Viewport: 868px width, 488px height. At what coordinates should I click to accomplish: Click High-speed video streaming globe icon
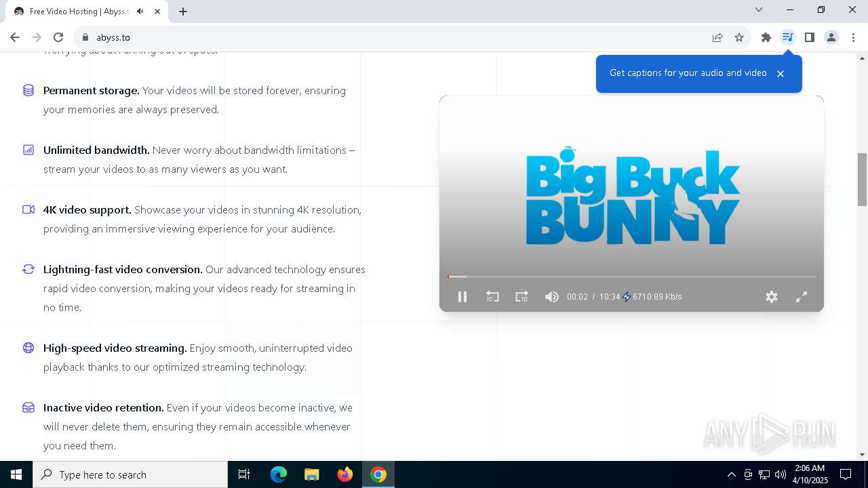[28, 348]
